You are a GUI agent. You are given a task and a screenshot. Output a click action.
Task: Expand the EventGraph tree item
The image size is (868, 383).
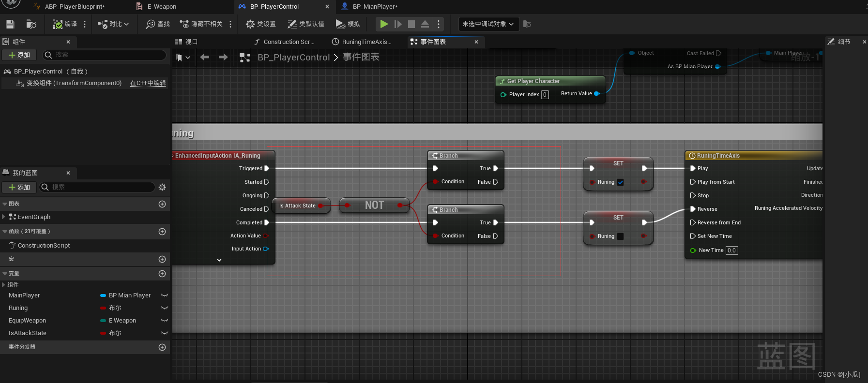[x=4, y=217]
